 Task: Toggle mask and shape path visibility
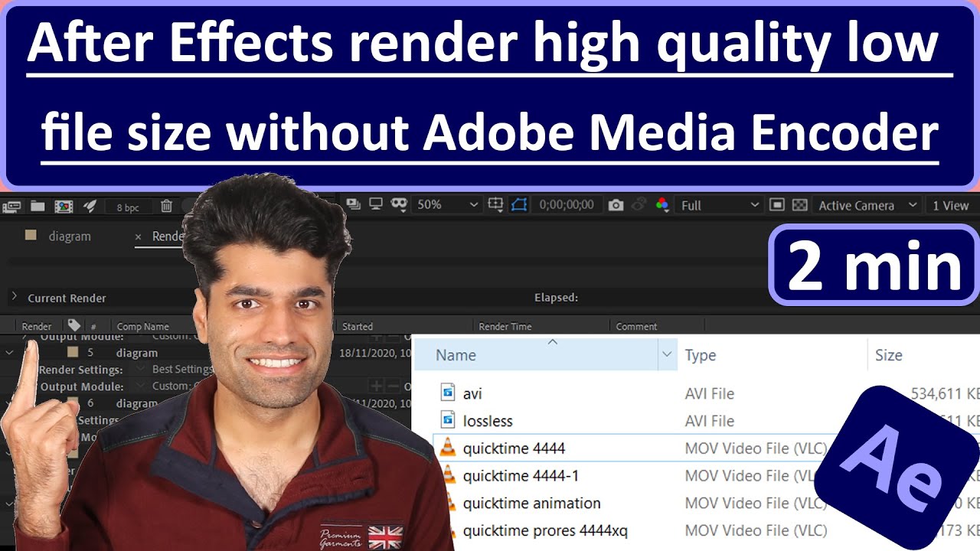tap(398, 204)
